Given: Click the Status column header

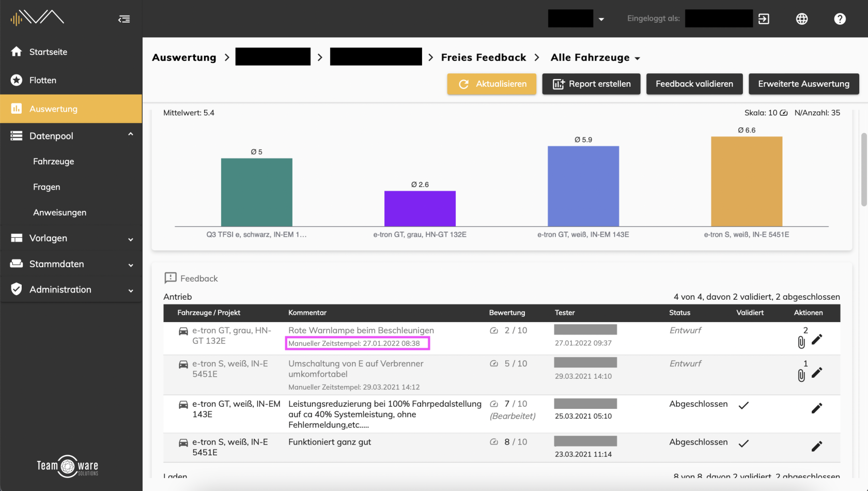Looking at the screenshot, I should click(679, 313).
